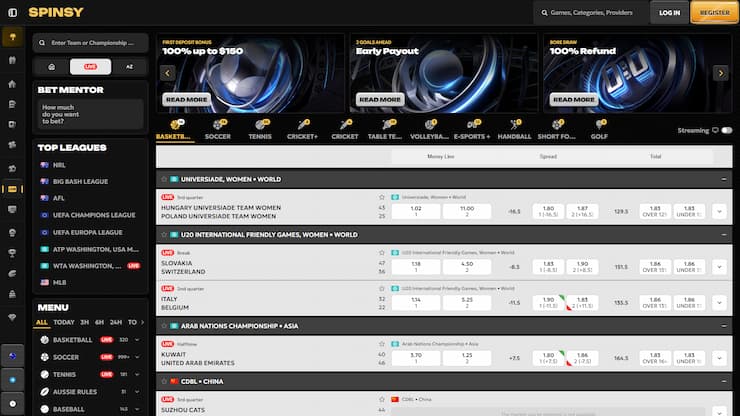Image resolution: width=740 pixels, height=416 pixels.
Task: Click the Soccer ball icon in sports bar
Action: coord(218,125)
